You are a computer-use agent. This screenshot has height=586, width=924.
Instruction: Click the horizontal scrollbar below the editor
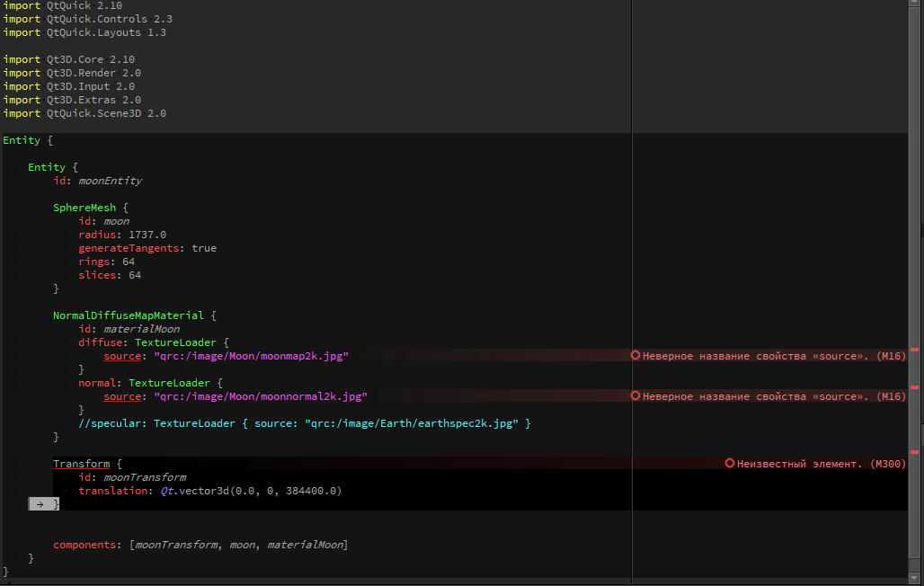pyautogui.click(x=449, y=582)
